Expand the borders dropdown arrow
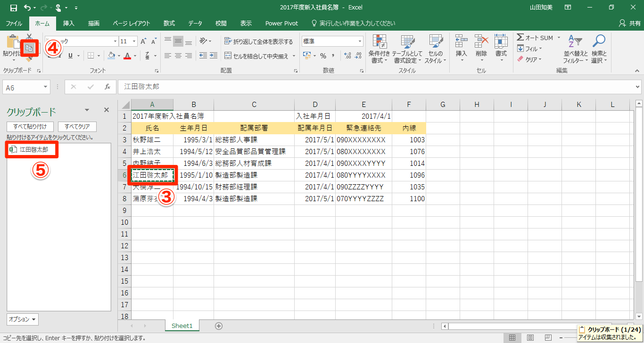Viewport: 644px width, 343px height. (x=98, y=56)
